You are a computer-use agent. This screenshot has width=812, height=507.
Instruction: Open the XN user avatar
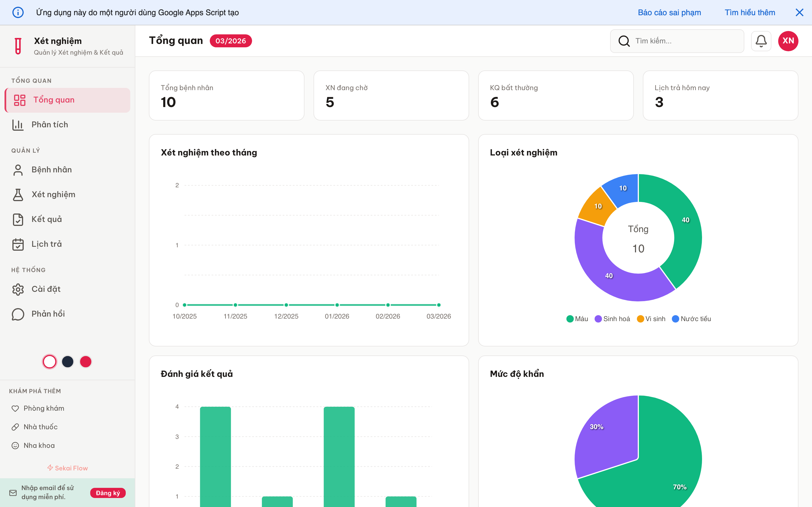point(788,41)
